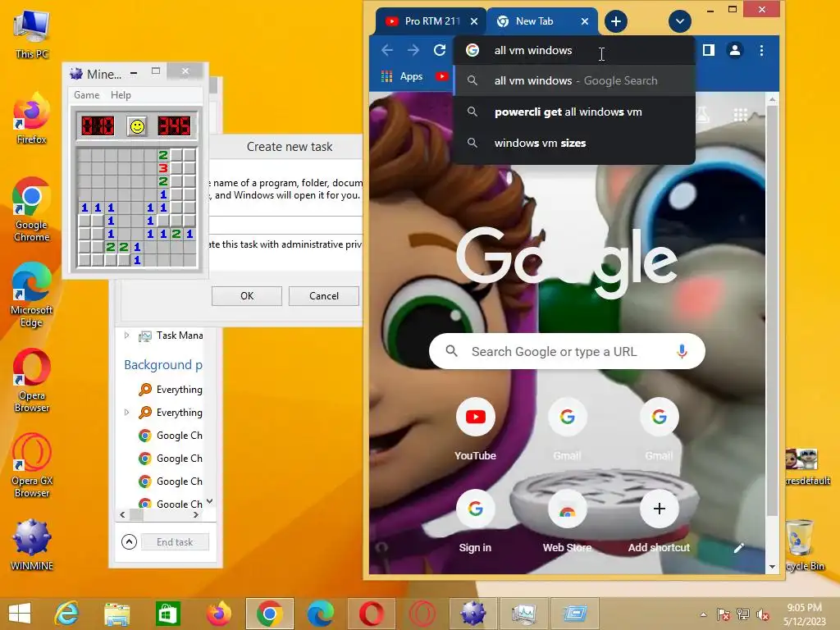Open Apps bookmark in Chrome

[x=402, y=76]
